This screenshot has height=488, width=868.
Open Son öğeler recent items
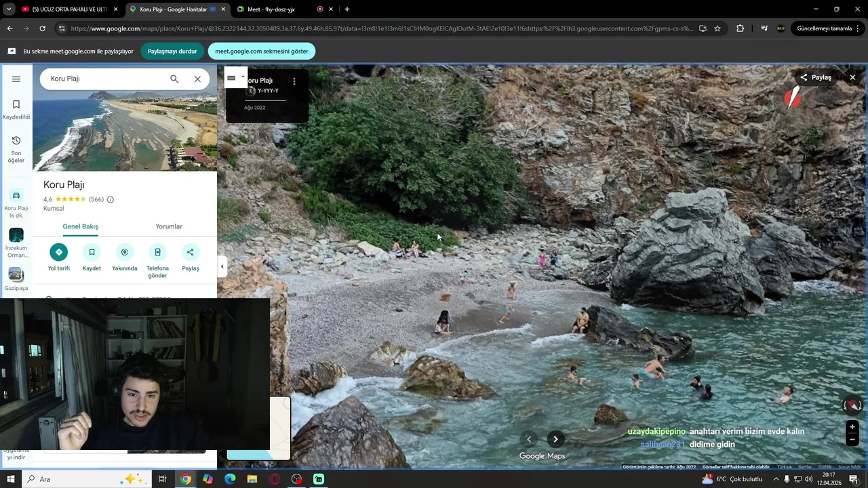click(16, 149)
